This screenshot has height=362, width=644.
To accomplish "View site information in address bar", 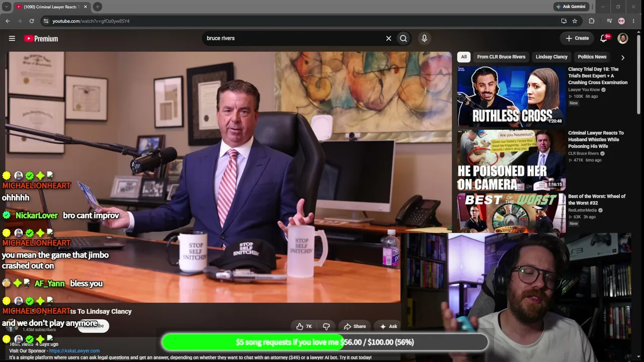I will coord(46,21).
